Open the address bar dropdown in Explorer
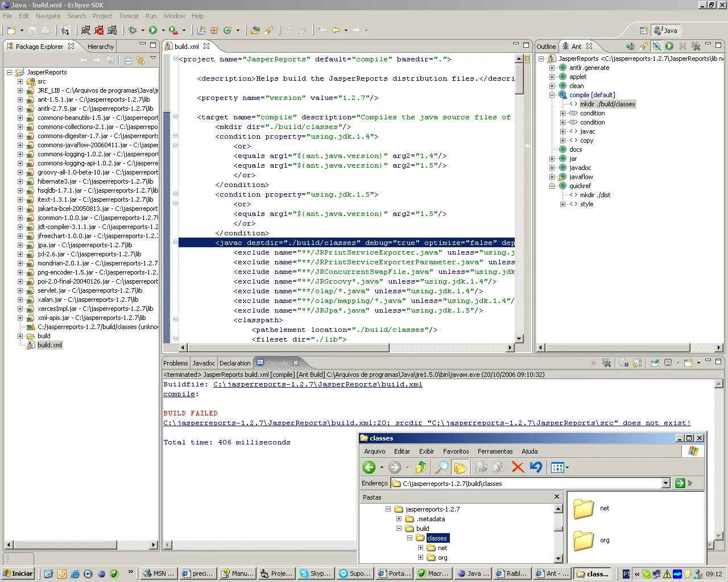This screenshot has height=582, width=728. [665, 483]
